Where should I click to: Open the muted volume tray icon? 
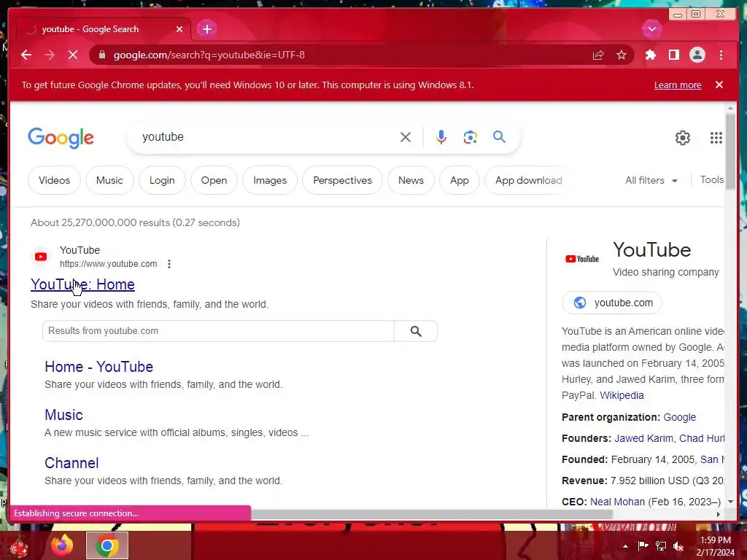coord(678,546)
